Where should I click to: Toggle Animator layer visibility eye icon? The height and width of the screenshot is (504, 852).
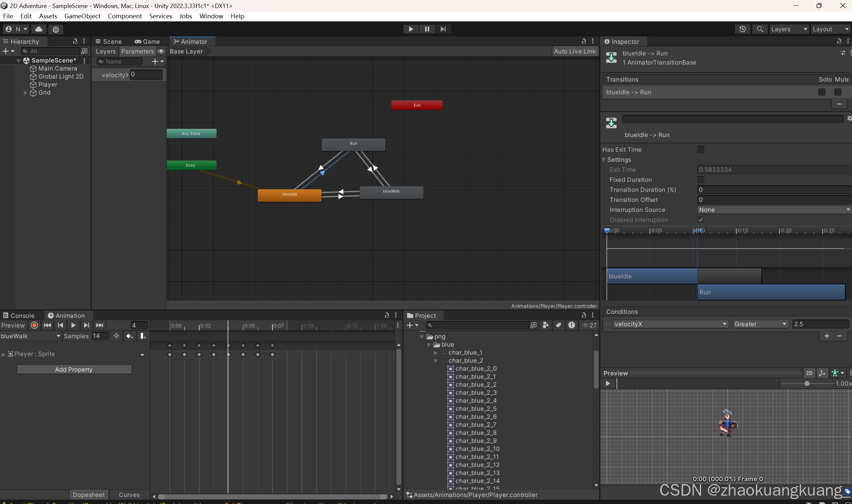[x=161, y=51]
